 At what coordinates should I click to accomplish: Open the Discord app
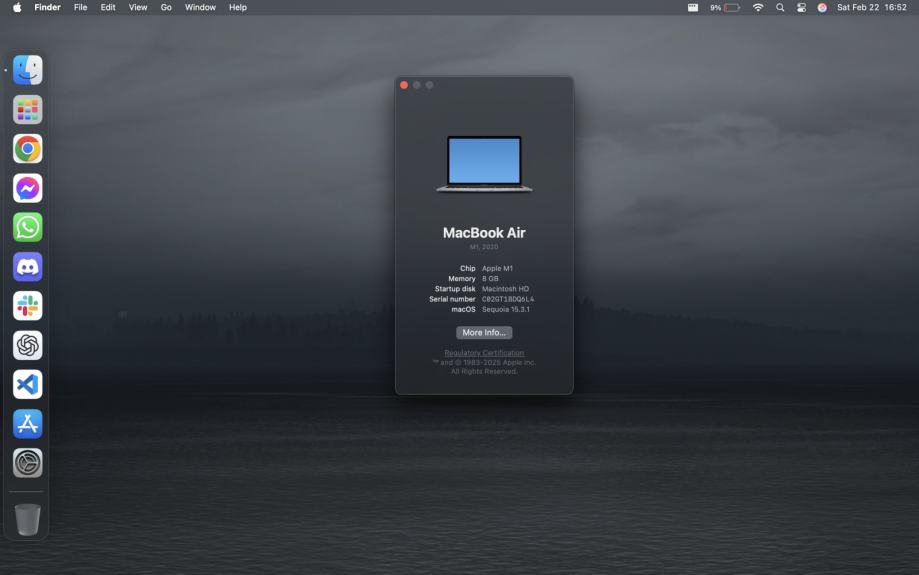pos(28,266)
